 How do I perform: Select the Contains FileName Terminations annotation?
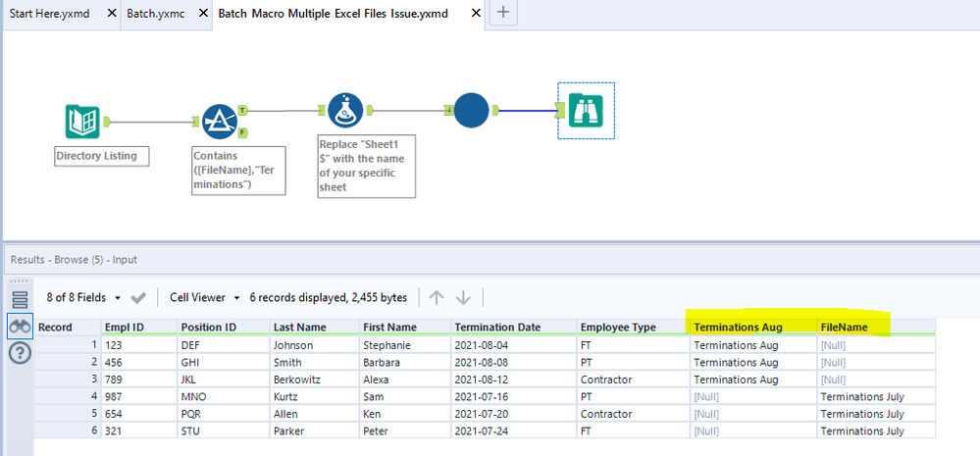click(x=238, y=171)
